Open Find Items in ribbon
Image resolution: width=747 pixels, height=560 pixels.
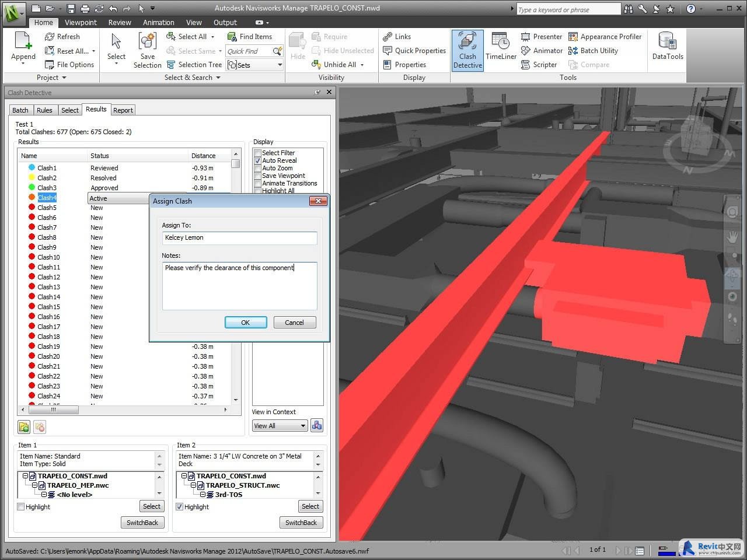[250, 37]
